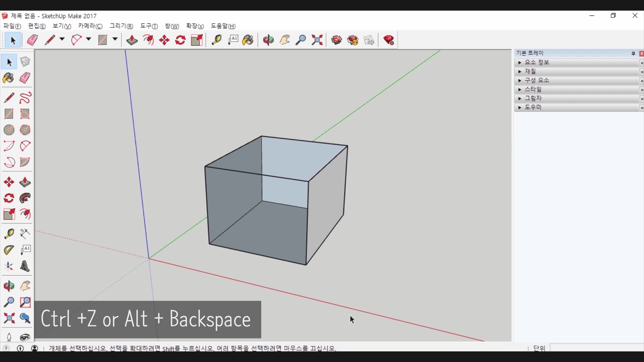Click the Zoom Extents icon in top toolbar
The image size is (644, 362).
tap(317, 40)
